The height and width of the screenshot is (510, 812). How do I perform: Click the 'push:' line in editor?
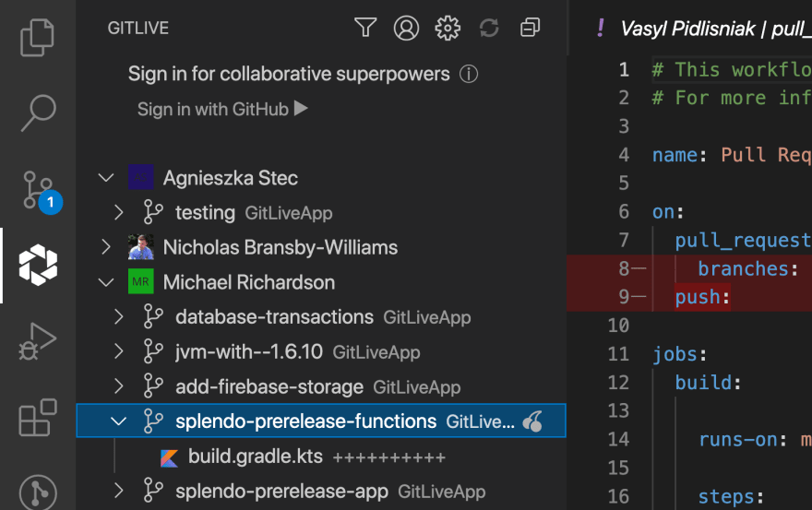pyautogui.click(x=703, y=297)
